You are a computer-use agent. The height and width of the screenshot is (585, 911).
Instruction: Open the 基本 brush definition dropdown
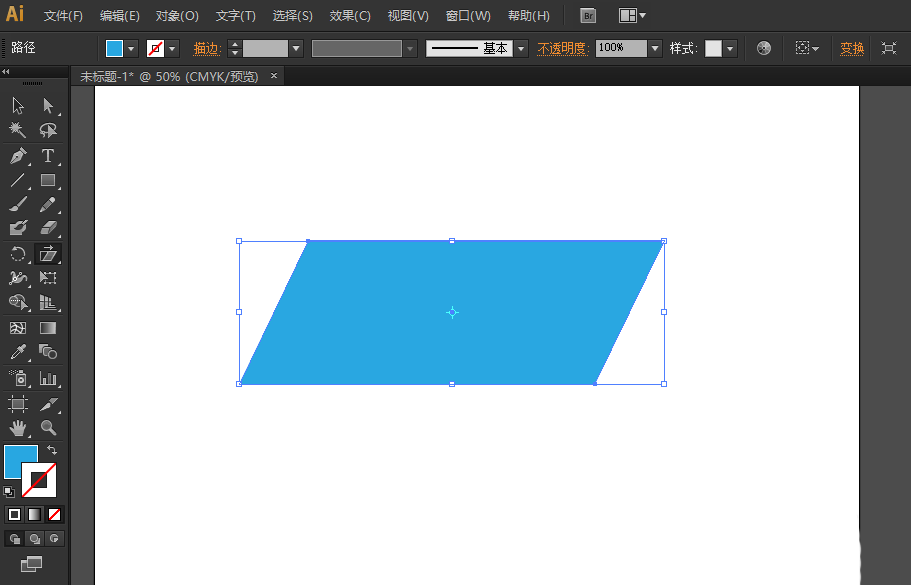click(x=521, y=49)
